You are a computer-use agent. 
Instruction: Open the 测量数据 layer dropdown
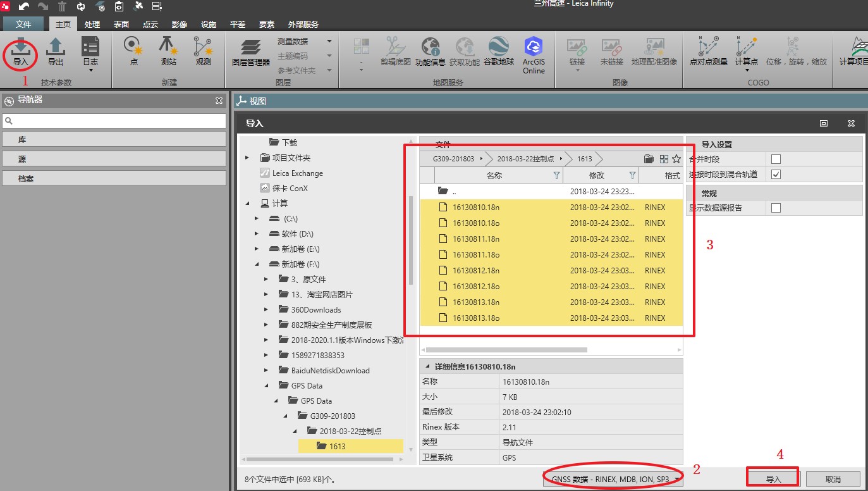coord(329,41)
